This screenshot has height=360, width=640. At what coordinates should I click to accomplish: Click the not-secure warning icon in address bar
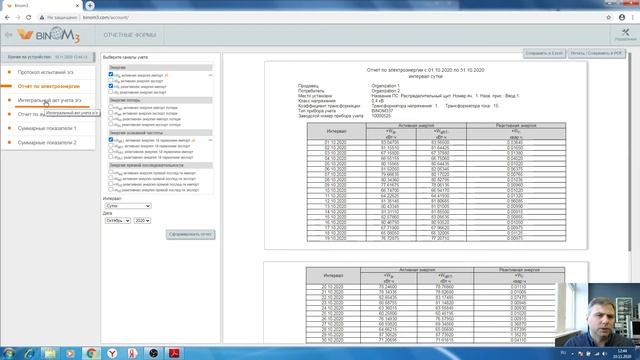42,18
